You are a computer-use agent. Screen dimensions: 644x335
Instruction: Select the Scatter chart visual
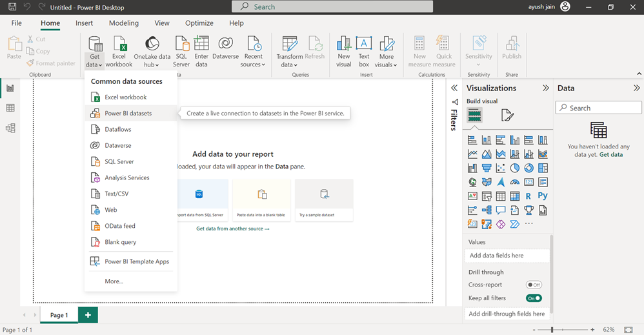(x=501, y=168)
